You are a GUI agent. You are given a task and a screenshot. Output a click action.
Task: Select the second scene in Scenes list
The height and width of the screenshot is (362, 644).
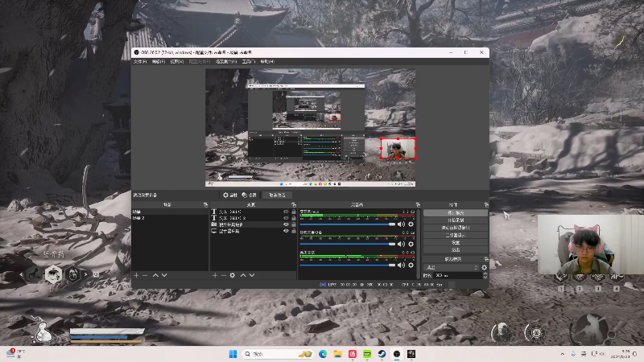point(170,218)
